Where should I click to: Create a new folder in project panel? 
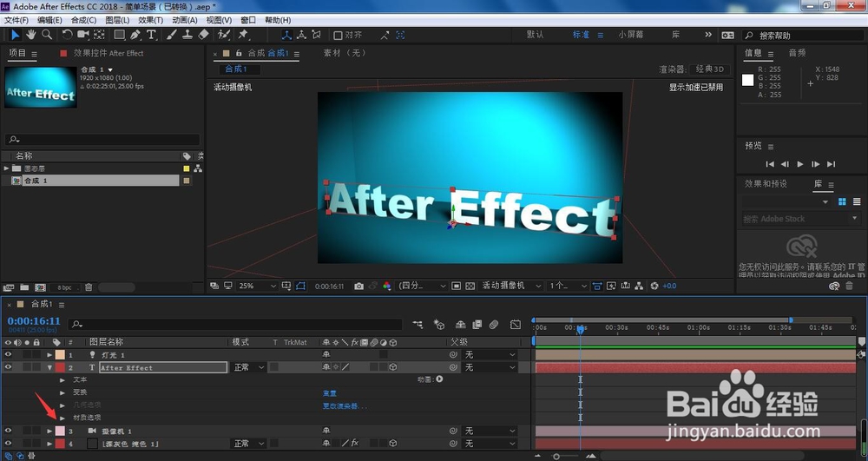(24, 287)
